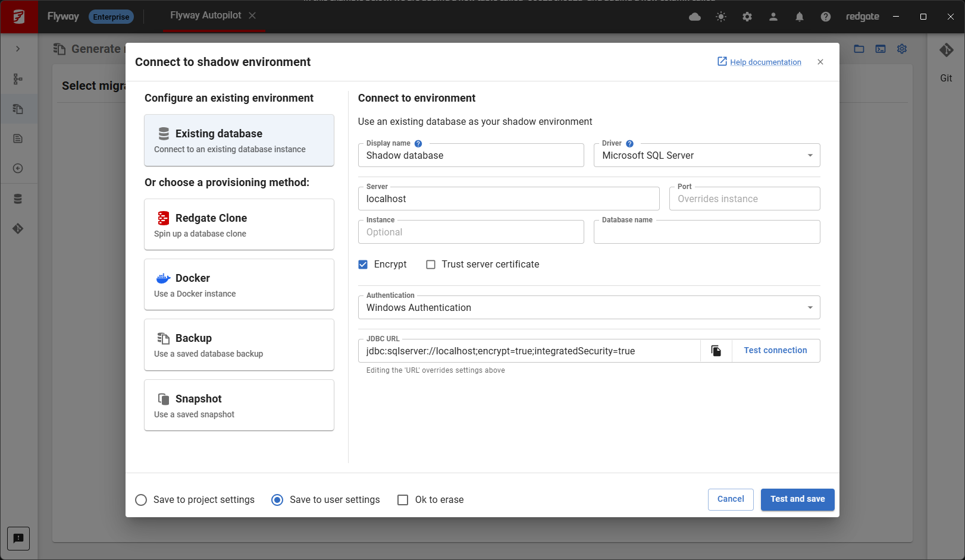Click the redgate logo text
The height and width of the screenshot is (560, 965).
(863, 17)
